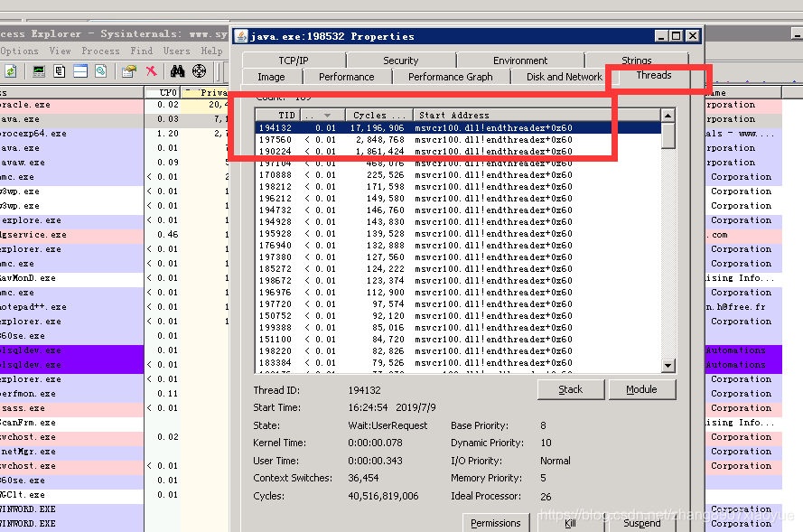Select thread row TID 194132
This screenshot has height=532, width=803.
tap(458, 127)
